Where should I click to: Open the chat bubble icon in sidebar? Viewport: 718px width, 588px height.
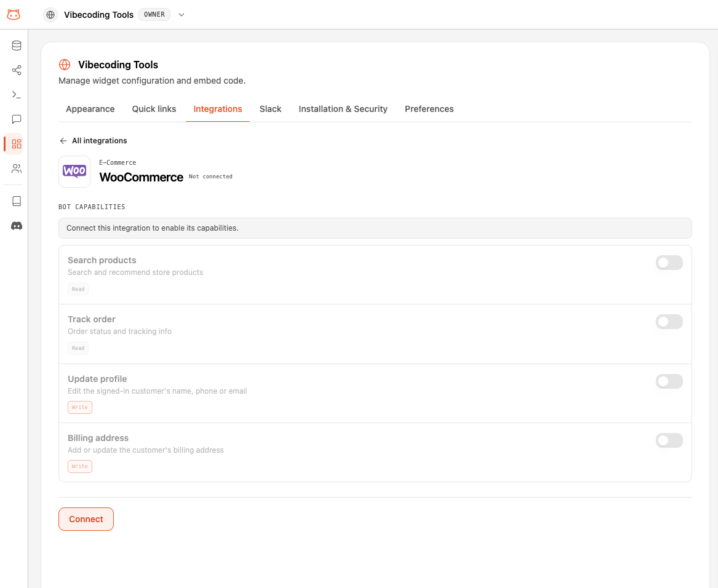coord(17,119)
